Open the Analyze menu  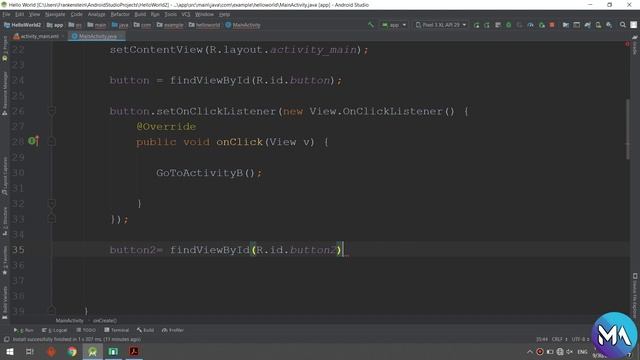pyautogui.click(x=96, y=14)
